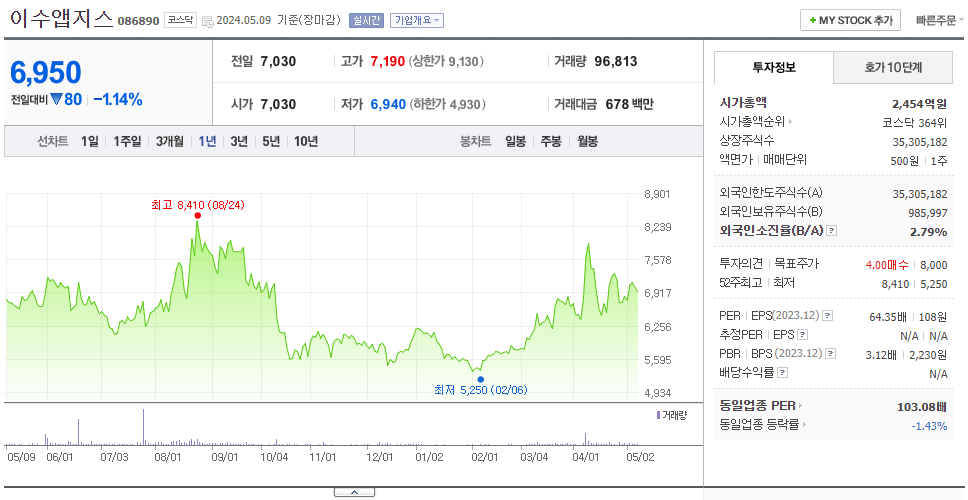Click the 외국인소진율 value 2.79%

[928, 232]
